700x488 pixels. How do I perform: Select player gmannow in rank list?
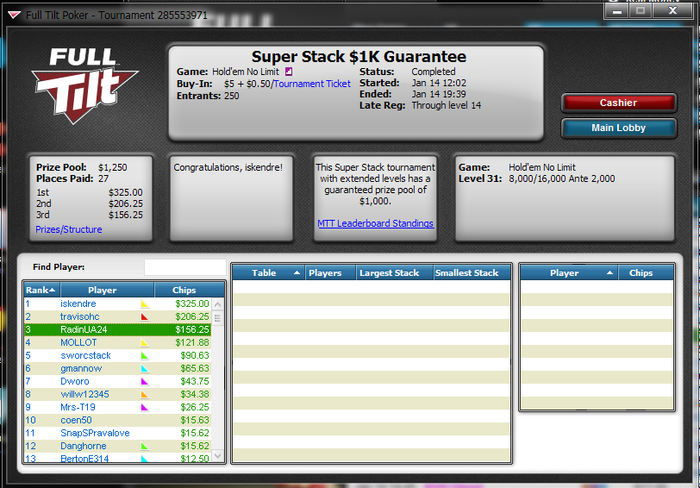tap(118, 369)
